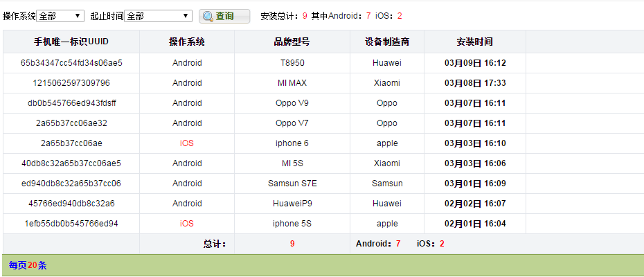Select UUID 1efb55db0b545766ed94 cell

point(71,224)
